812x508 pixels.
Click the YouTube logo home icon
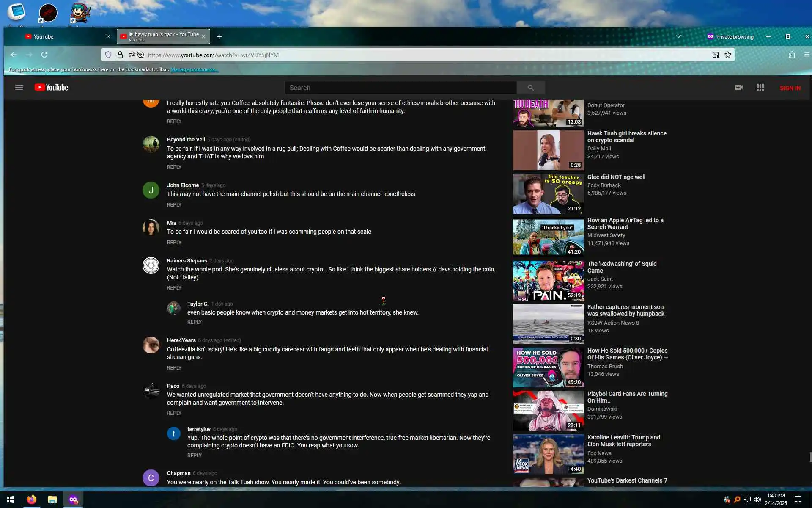[51, 88]
